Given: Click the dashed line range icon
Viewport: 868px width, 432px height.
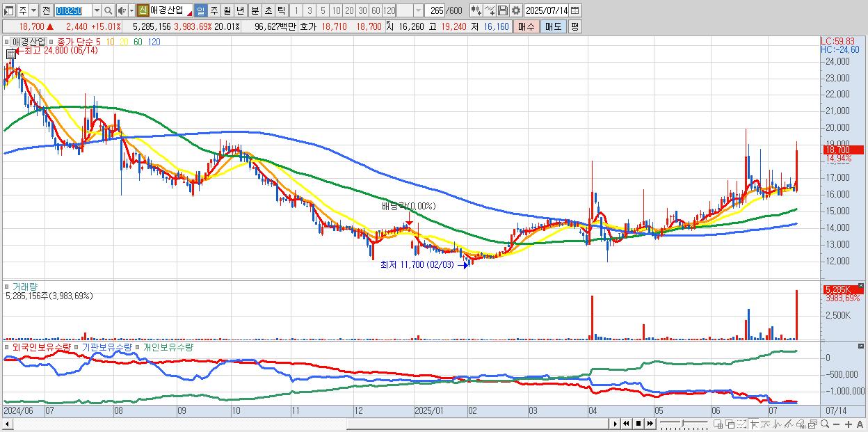Looking at the screenshot, I should (741, 424).
